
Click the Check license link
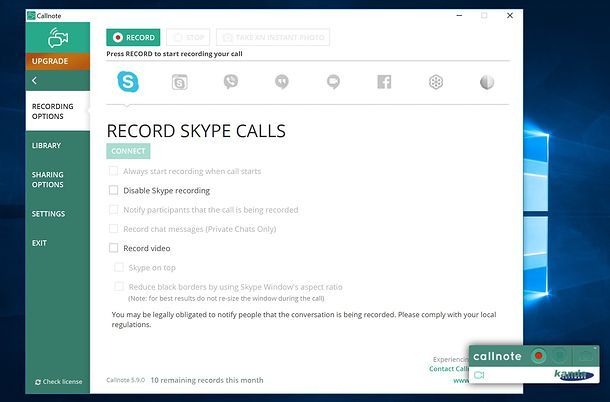pyautogui.click(x=58, y=382)
